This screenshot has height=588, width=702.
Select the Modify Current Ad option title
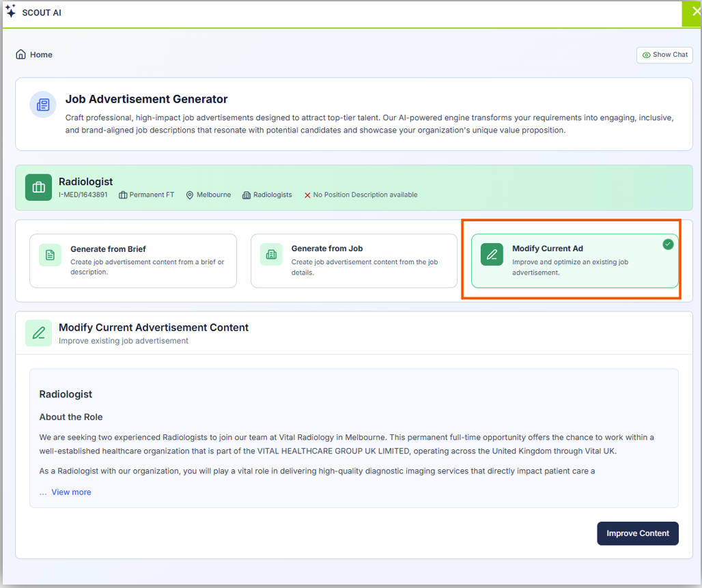coord(547,249)
